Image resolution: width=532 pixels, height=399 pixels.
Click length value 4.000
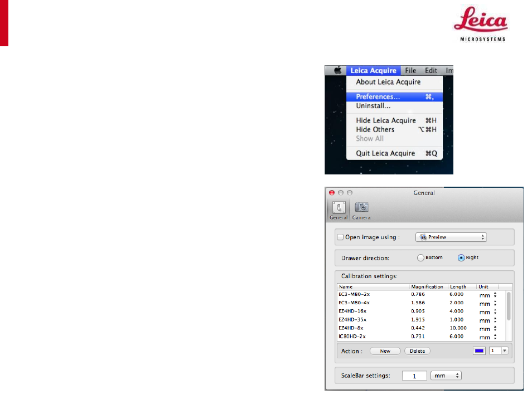[x=456, y=311]
